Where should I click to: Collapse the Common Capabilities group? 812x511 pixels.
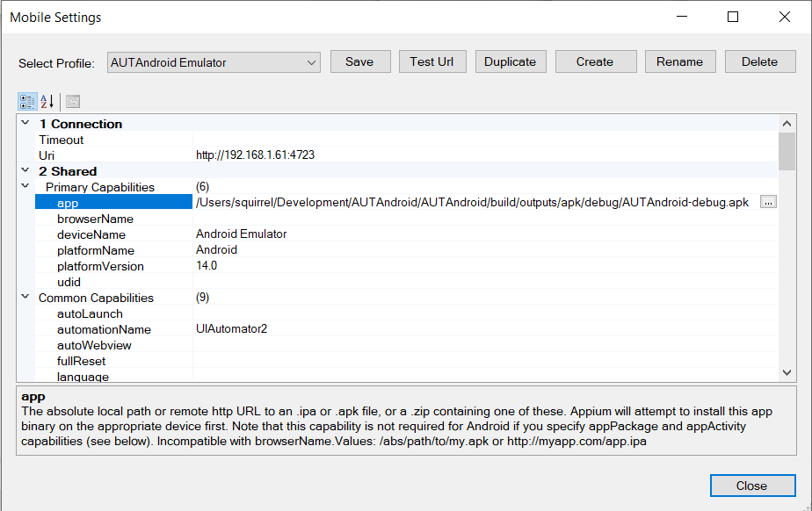point(25,298)
